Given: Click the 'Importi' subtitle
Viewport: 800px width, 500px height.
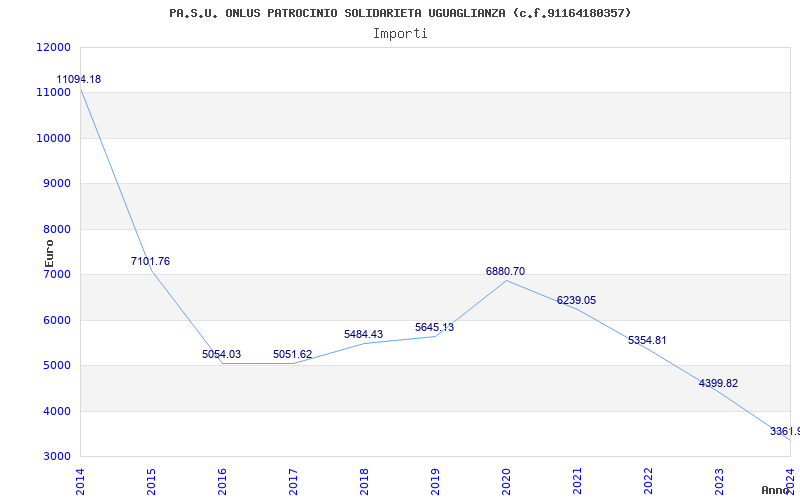Looking at the screenshot, I should click(400, 34).
